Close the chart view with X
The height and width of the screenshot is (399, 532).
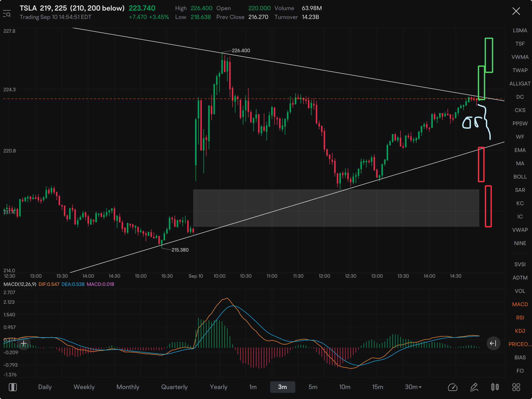516,11
